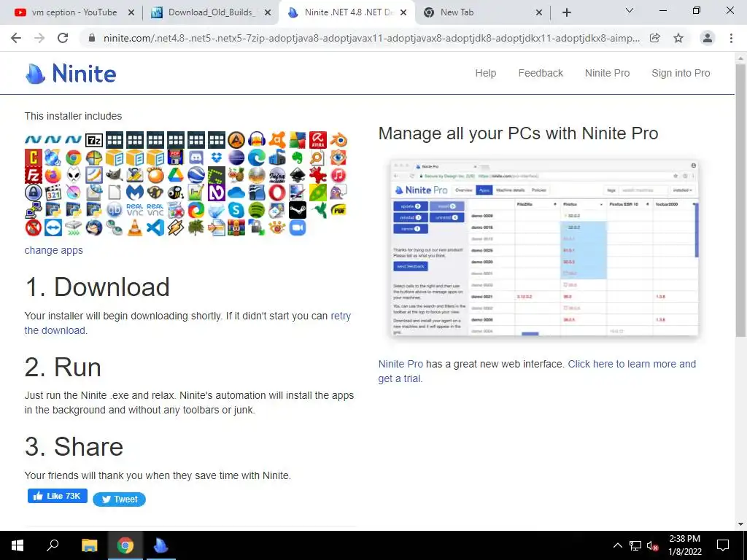Click the change apps link

click(x=54, y=251)
